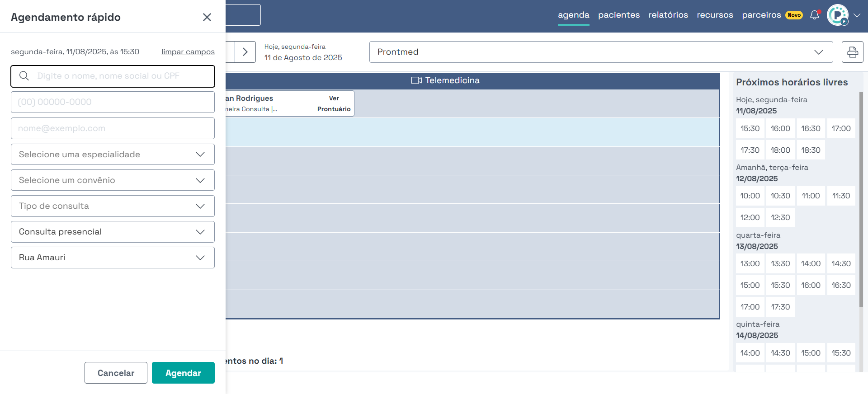The image size is (868, 394).
Task: Click the email input field
Action: (x=113, y=128)
